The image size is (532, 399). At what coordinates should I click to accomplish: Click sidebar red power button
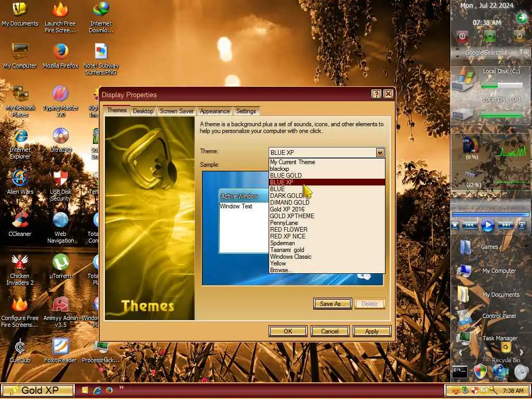[462, 36]
